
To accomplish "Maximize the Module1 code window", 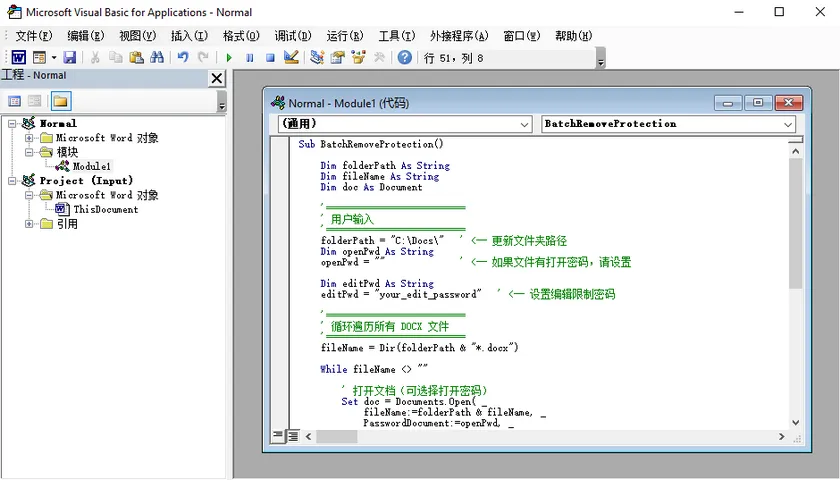I will tap(758, 102).
